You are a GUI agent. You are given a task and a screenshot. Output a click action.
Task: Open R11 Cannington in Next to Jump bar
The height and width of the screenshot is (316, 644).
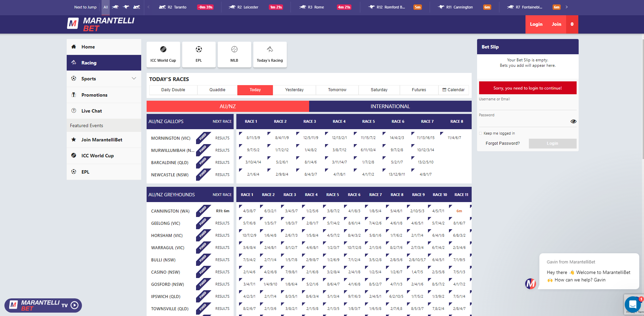[x=464, y=7]
